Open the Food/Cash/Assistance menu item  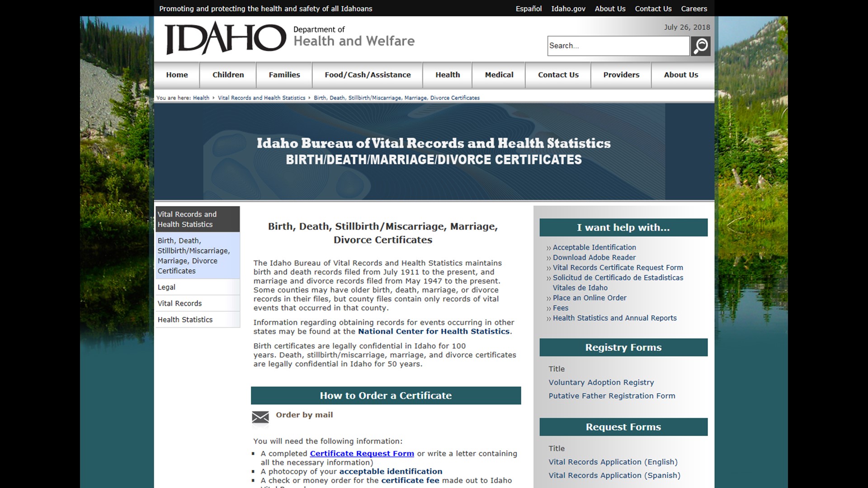(367, 75)
